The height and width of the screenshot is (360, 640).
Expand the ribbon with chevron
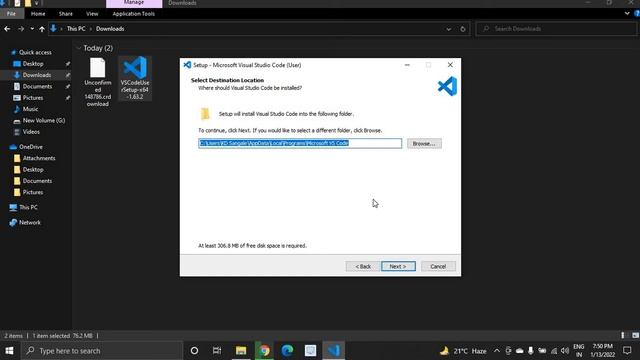point(627,13)
